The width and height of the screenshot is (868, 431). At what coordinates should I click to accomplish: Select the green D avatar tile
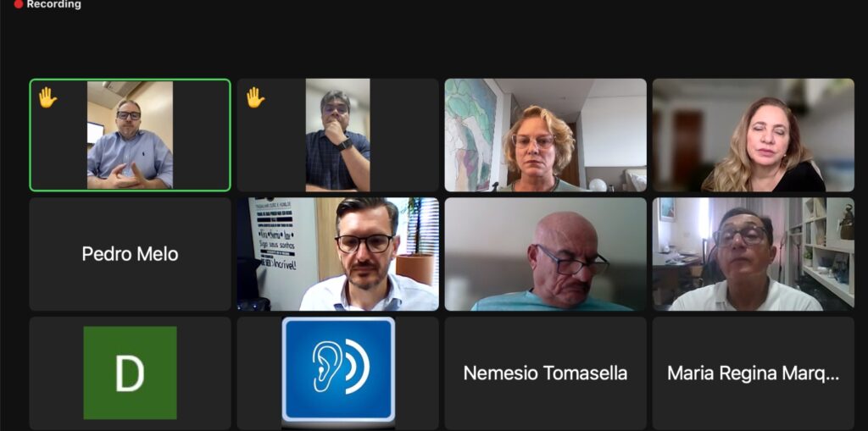(x=130, y=373)
